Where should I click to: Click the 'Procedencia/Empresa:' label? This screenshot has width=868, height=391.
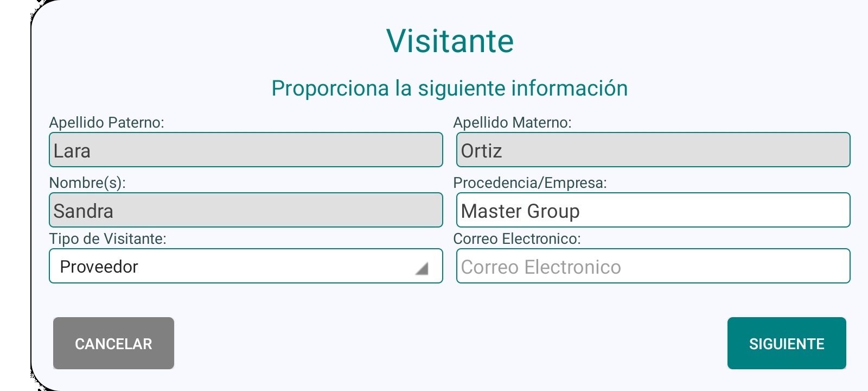click(529, 183)
